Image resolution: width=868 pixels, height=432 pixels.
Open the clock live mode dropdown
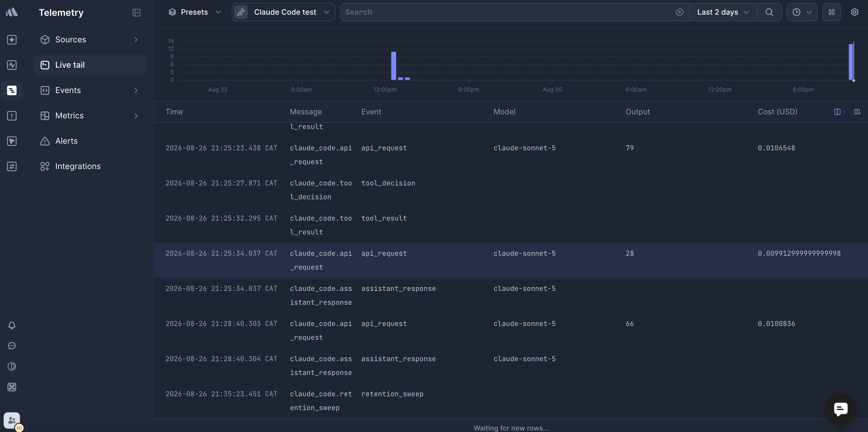[x=802, y=12]
